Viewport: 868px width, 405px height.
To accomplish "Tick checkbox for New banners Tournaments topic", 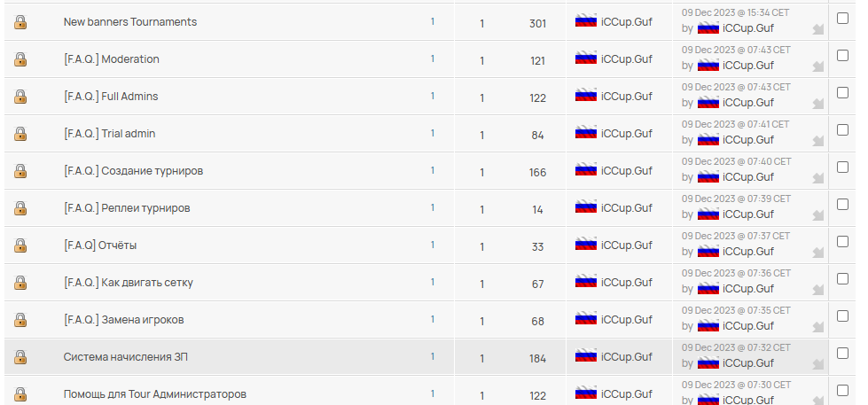I will pos(842,19).
